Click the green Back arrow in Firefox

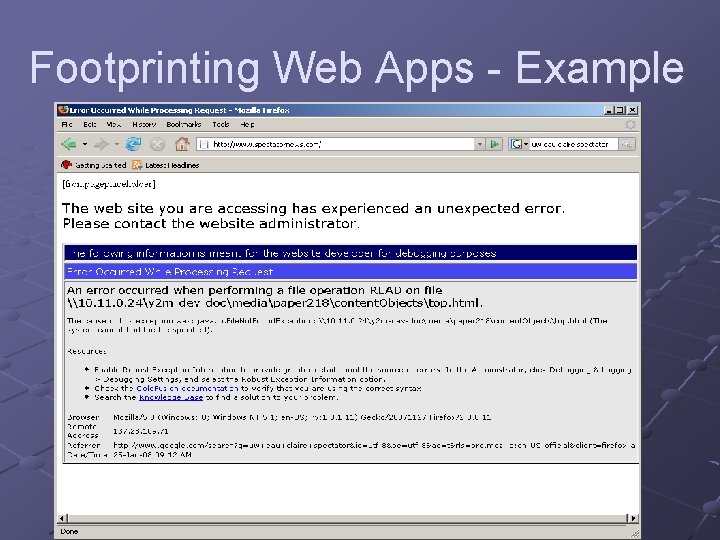click(69, 144)
